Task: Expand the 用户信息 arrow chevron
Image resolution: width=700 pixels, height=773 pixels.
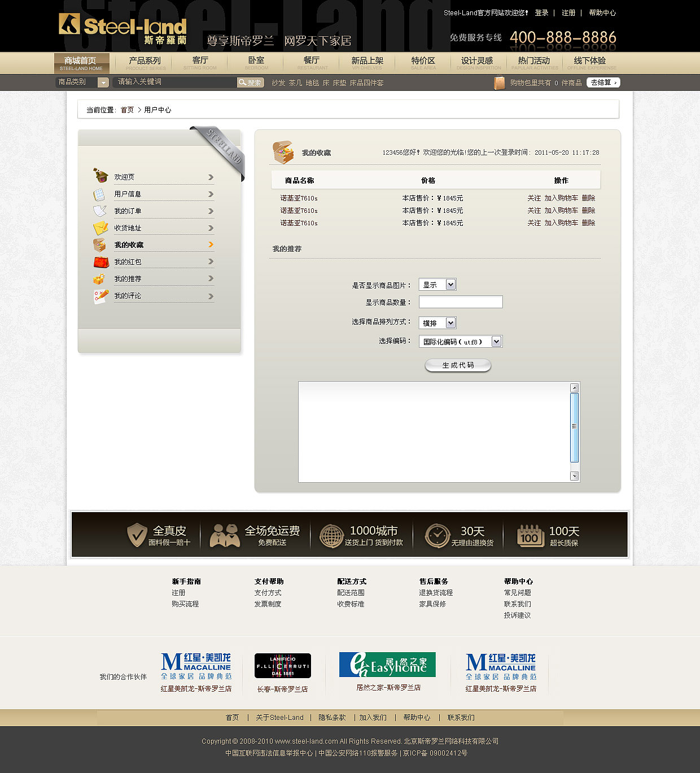Action: click(x=211, y=194)
